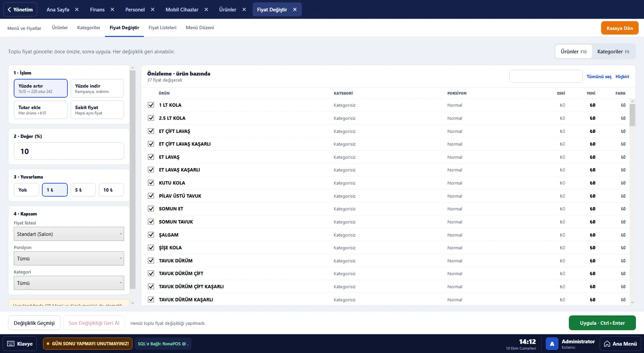Select the Tutar ekle operation
Image resolution: width=644 pixels, height=353 pixels.
[x=41, y=110]
